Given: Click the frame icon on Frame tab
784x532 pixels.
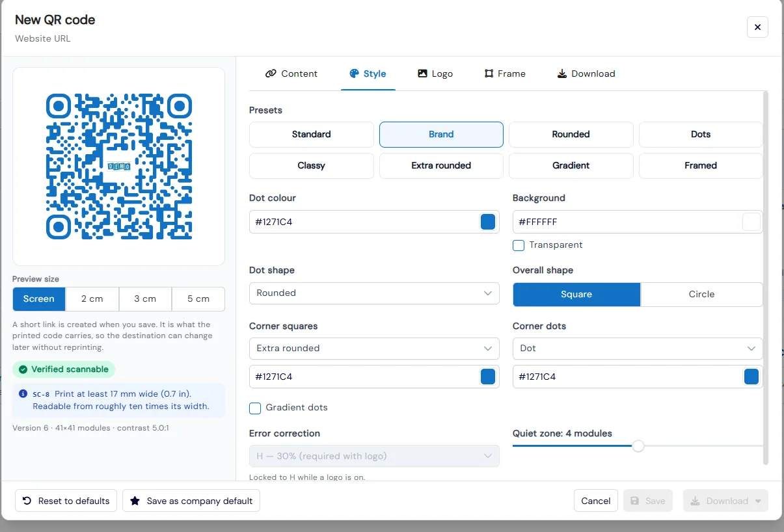Looking at the screenshot, I should click(x=489, y=73).
